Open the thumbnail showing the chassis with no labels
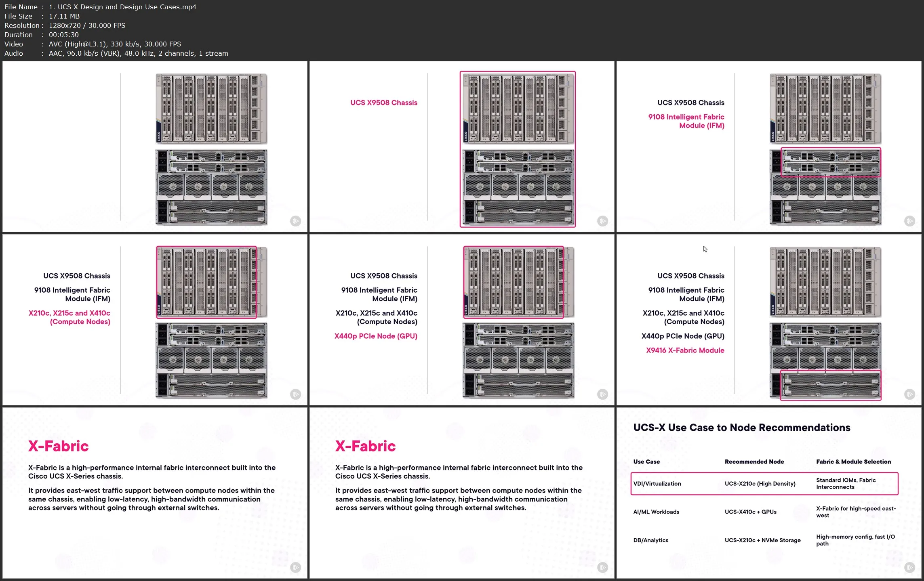This screenshot has height=581, width=924. (155, 147)
